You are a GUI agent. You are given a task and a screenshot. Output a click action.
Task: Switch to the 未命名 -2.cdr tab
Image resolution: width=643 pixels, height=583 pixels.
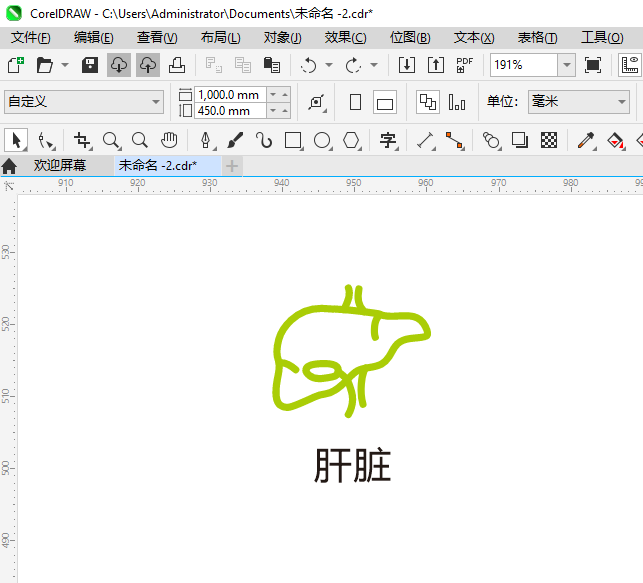[167, 166]
